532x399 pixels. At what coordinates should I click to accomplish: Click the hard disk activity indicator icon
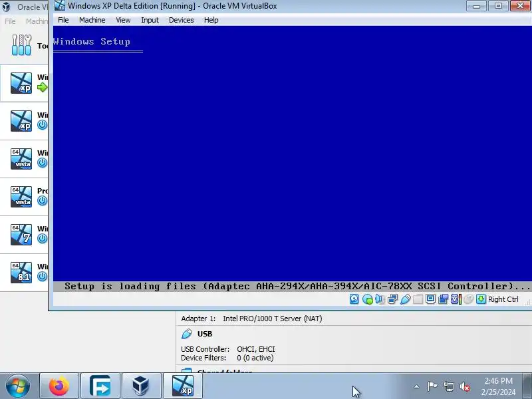354,299
